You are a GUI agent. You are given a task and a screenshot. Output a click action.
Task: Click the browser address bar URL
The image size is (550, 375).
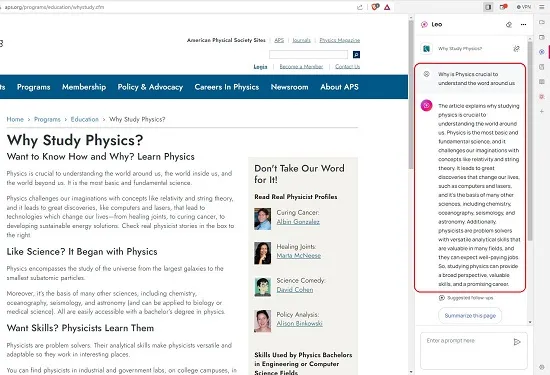click(x=54, y=7)
